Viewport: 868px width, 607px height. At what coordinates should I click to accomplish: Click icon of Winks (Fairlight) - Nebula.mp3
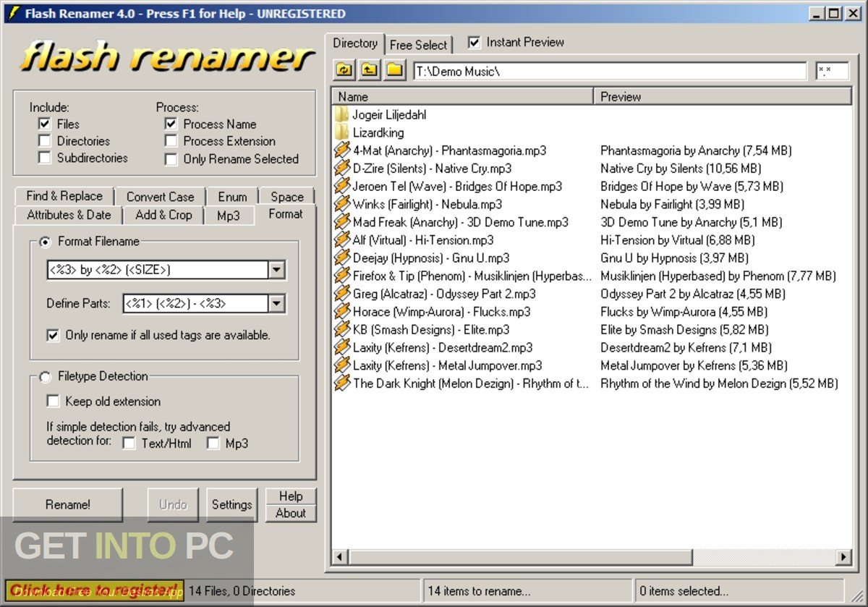pyautogui.click(x=342, y=204)
